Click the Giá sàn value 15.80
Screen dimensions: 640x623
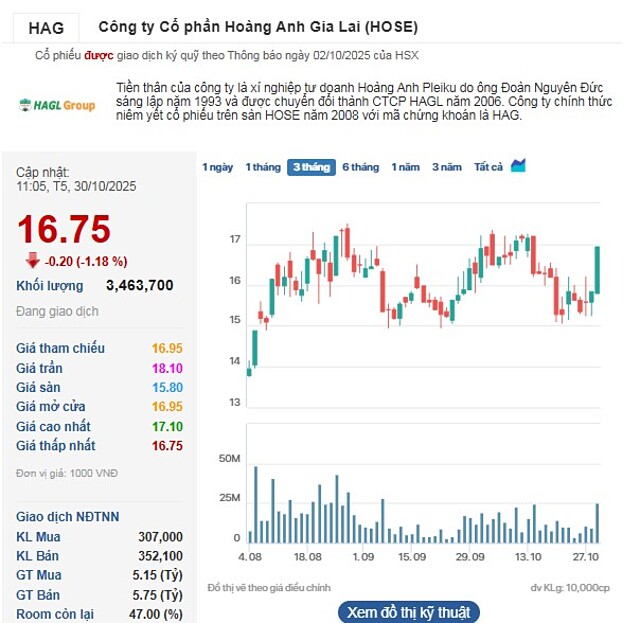167,387
